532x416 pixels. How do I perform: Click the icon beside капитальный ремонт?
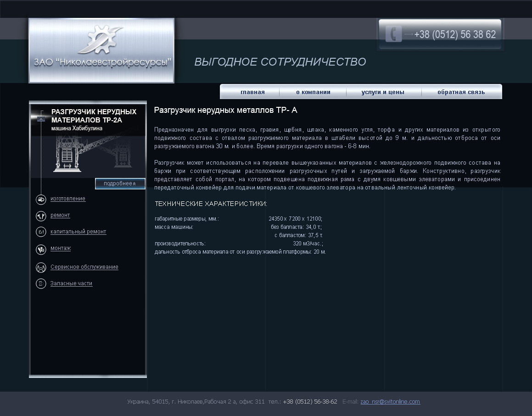41,232
